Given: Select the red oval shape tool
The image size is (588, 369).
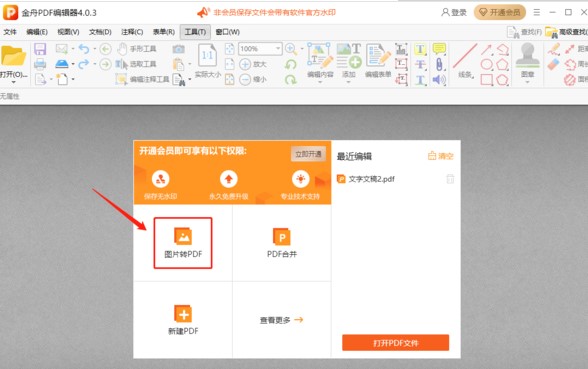Looking at the screenshot, I should 487,64.
